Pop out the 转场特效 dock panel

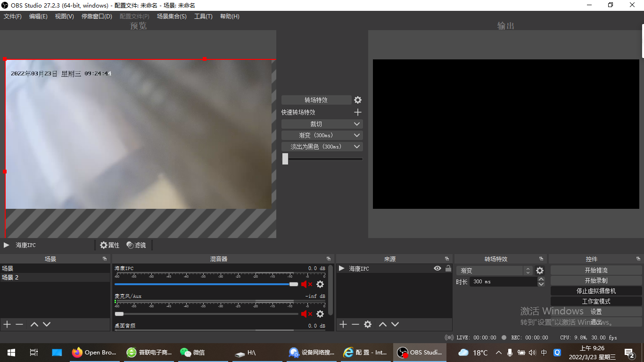tap(542, 259)
